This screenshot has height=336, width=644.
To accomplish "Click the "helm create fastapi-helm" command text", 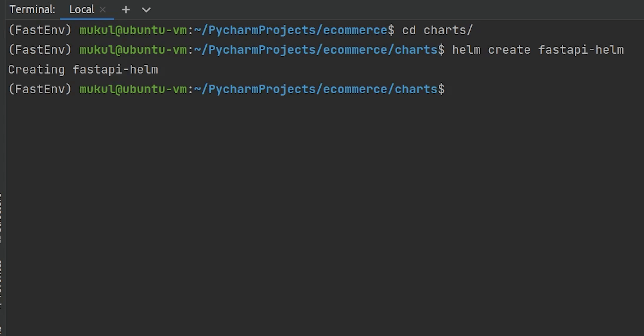I will click(x=538, y=50).
